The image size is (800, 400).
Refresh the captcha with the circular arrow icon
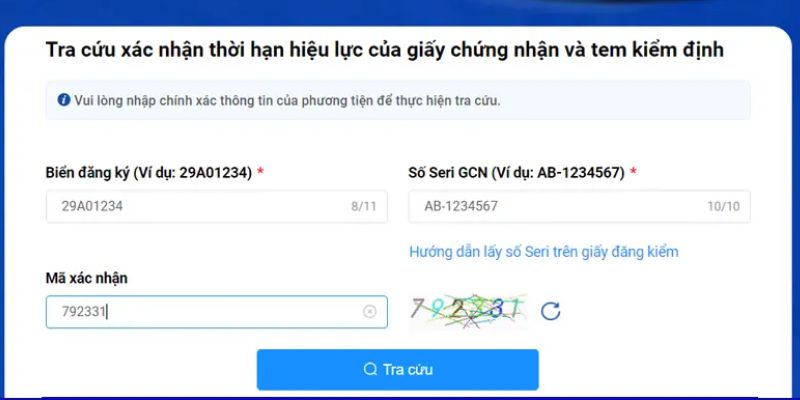pos(551,311)
